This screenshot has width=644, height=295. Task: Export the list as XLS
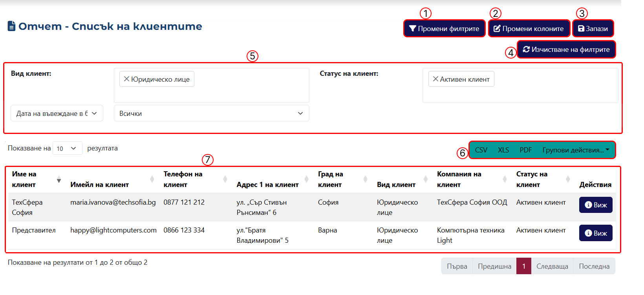tap(503, 150)
